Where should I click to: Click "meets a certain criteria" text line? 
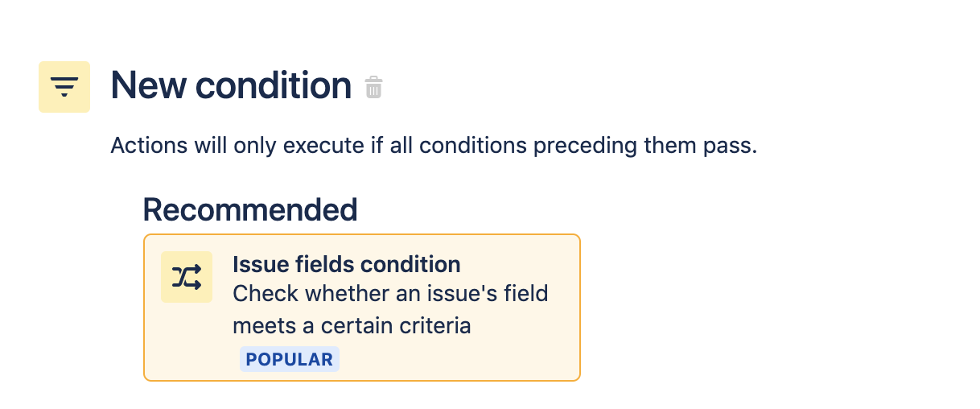point(352,325)
